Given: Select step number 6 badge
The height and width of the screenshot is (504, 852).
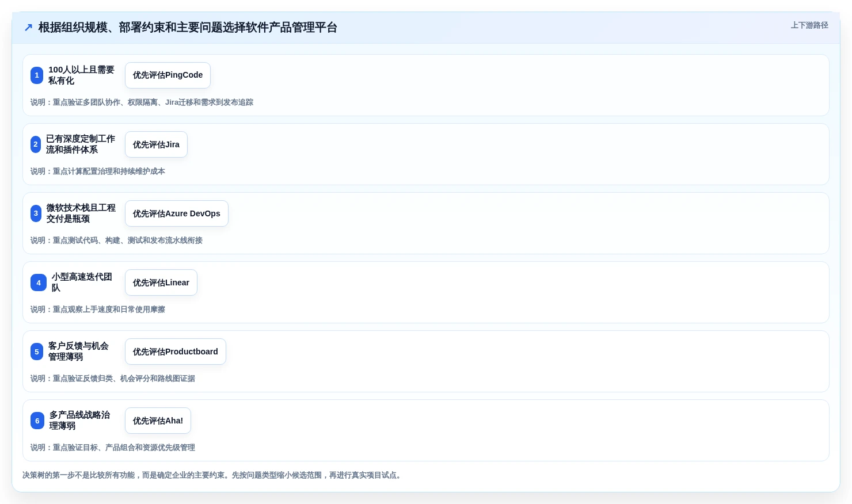Looking at the screenshot, I should tap(37, 421).
